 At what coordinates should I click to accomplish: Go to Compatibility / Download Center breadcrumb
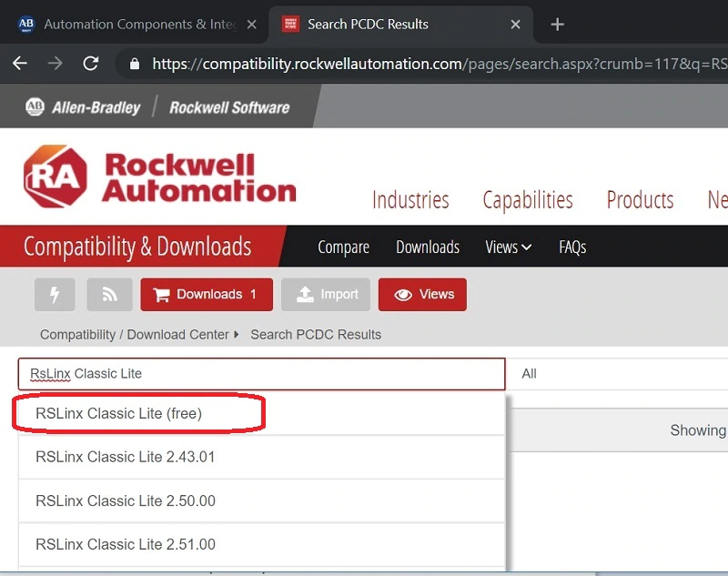(x=135, y=335)
